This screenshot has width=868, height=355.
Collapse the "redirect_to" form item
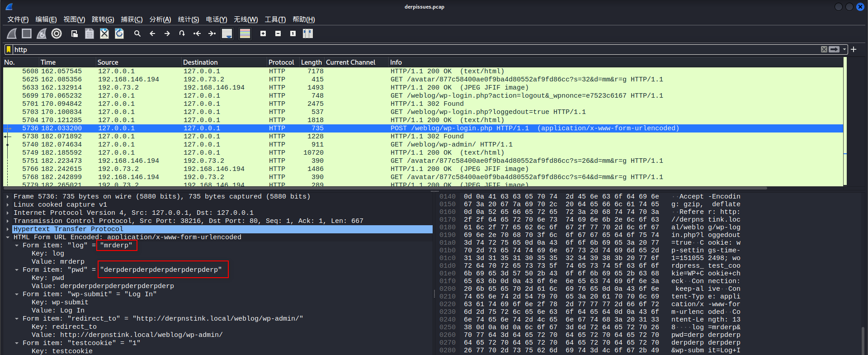(x=17, y=319)
